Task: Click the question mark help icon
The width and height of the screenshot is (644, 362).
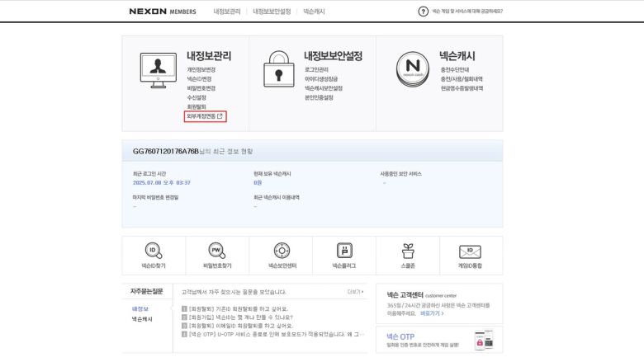Action: tap(424, 12)
